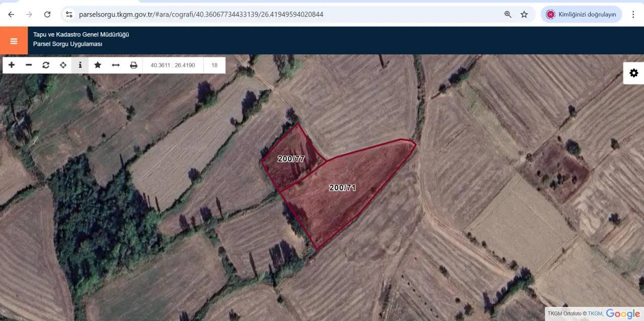Open the browser zoom magnifier icon
644x321 pixels.
pyautogui.click(x=508, y=14)
